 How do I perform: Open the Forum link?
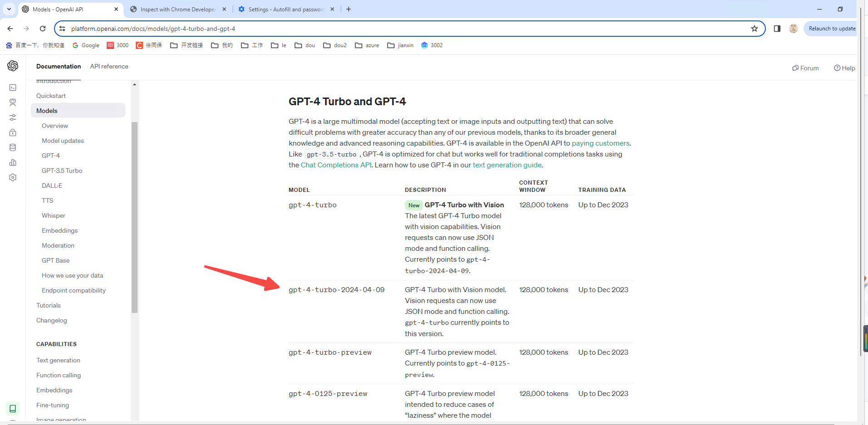(805, 68)
